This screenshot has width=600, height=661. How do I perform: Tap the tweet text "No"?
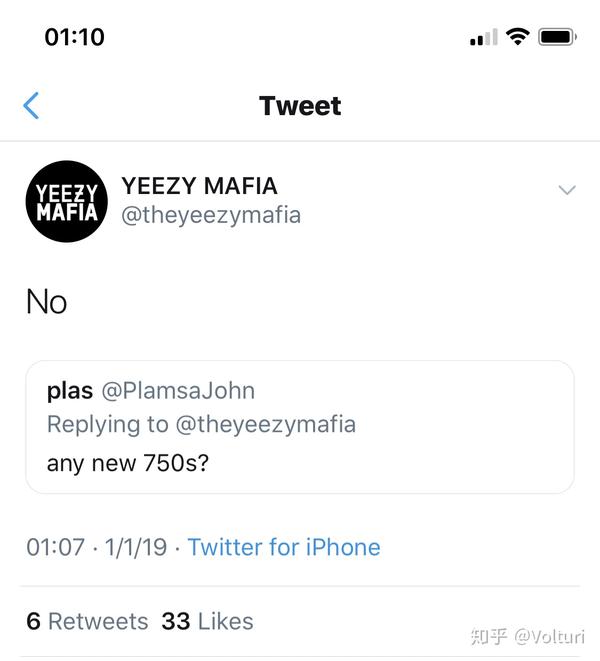(x=47, y=302)
